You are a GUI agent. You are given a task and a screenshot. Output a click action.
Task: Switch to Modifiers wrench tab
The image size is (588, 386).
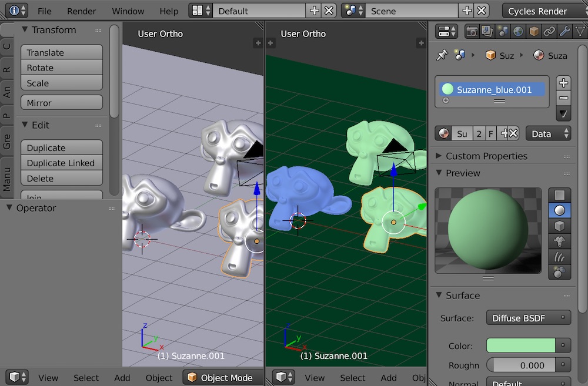pyautogui.click(x=564, y=32)
